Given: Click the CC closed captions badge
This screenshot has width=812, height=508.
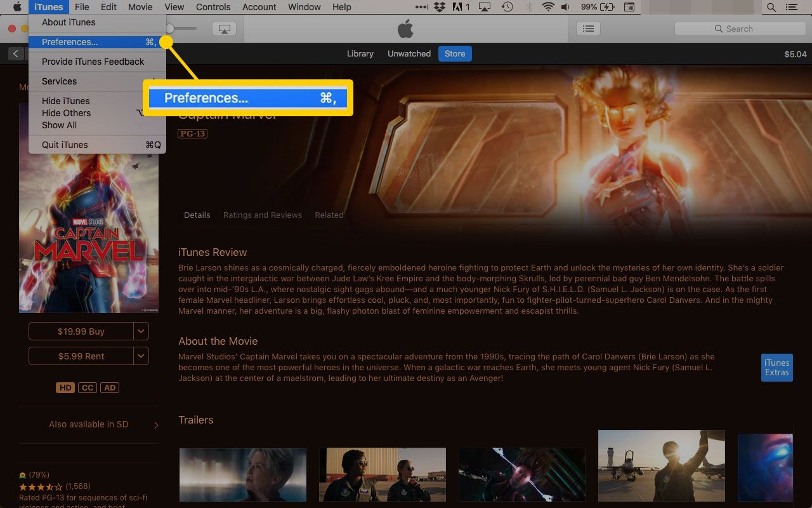Looking at the screenshot, I should (88, 387).
